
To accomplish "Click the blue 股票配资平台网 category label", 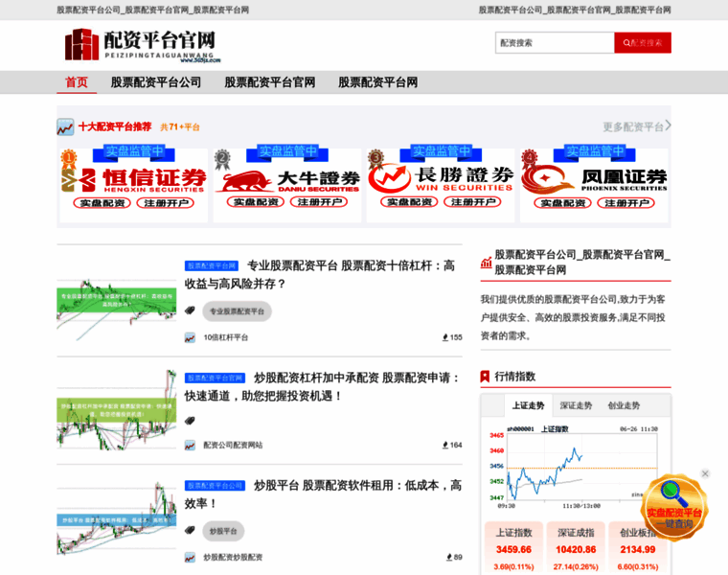I will pyautogui.click(x=212, y=265).
